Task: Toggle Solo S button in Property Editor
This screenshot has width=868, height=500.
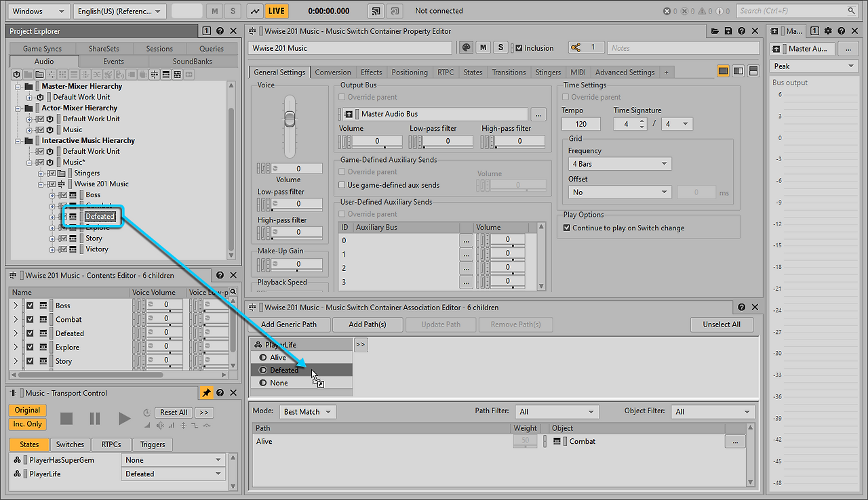Action: coord(500,47)
